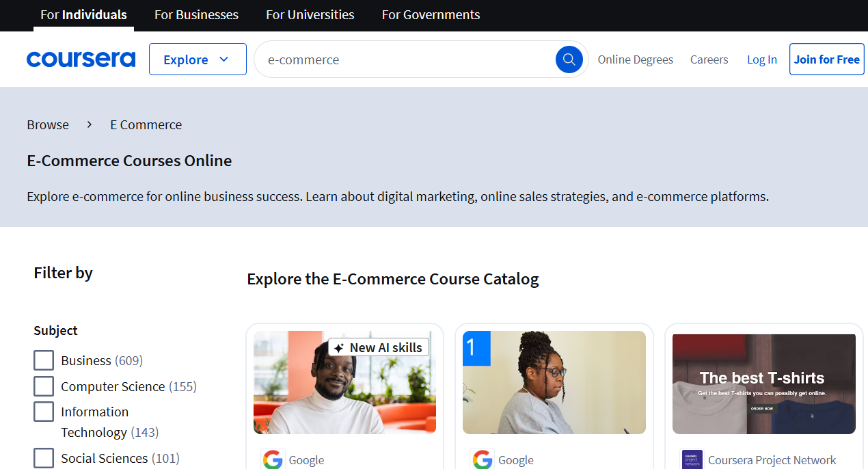Click the Coursera Project Network logo
Screen dimensions: 868x469
[x=691, y=459]
